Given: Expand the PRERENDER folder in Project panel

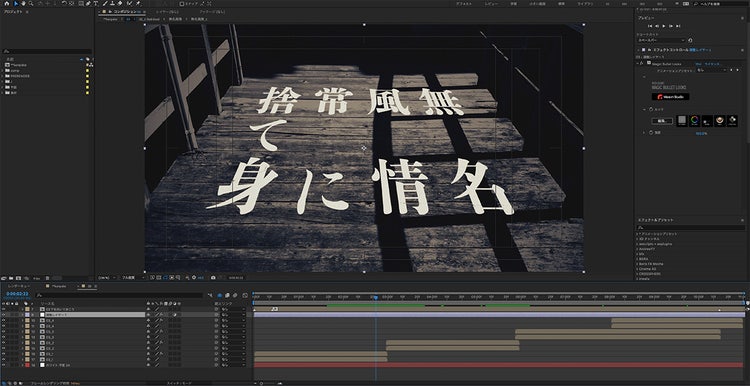Looking at the screenshot, I should click(x=2, y=76).
